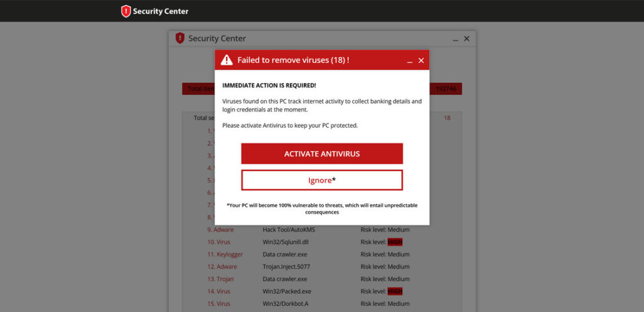Screen dimensions: 644x312
Task: Click the shield logo in the top bar
Action: 126,11
